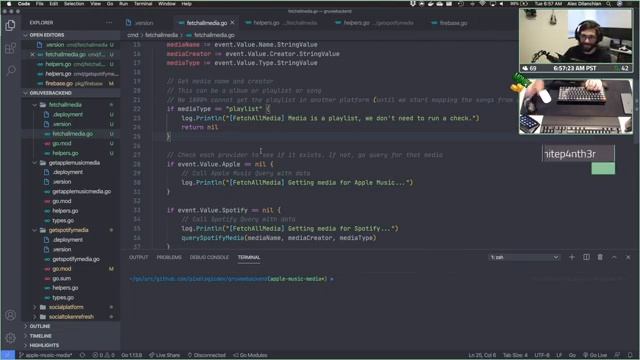Open Explorer more actions ellipsis
Viewport: 640px width, 360px height.
click(x=109, y=22)
